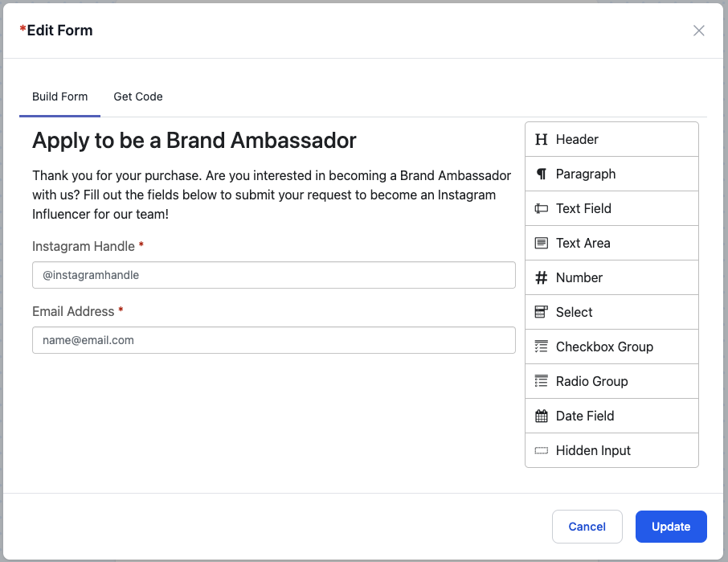Click the Text Area icon
The height and width of the screenshot is (562, 728).
click(542, 243)
